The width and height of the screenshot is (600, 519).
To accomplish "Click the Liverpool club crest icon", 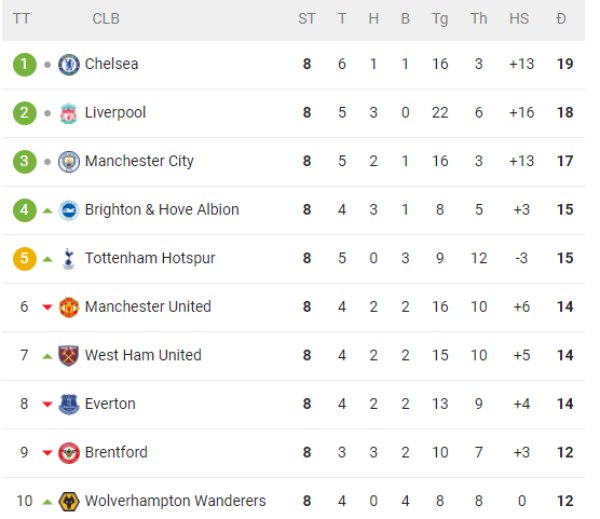I will click(x=69, y=113).
